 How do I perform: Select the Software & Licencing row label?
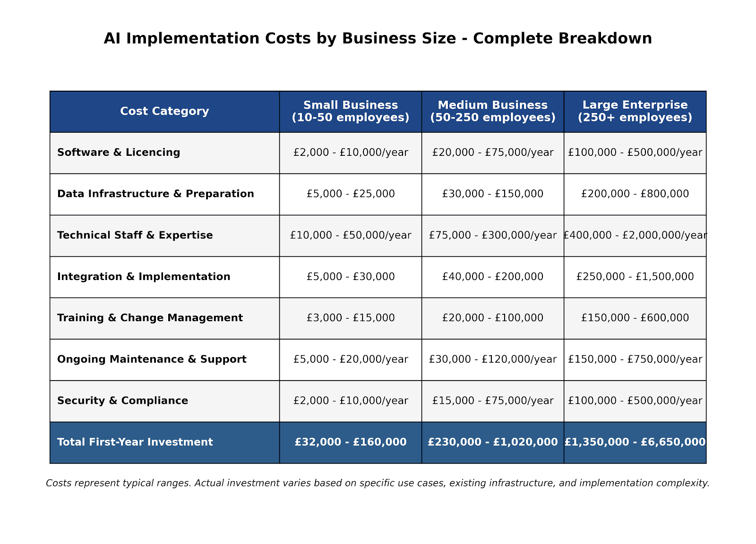click(x=119, y=153)
